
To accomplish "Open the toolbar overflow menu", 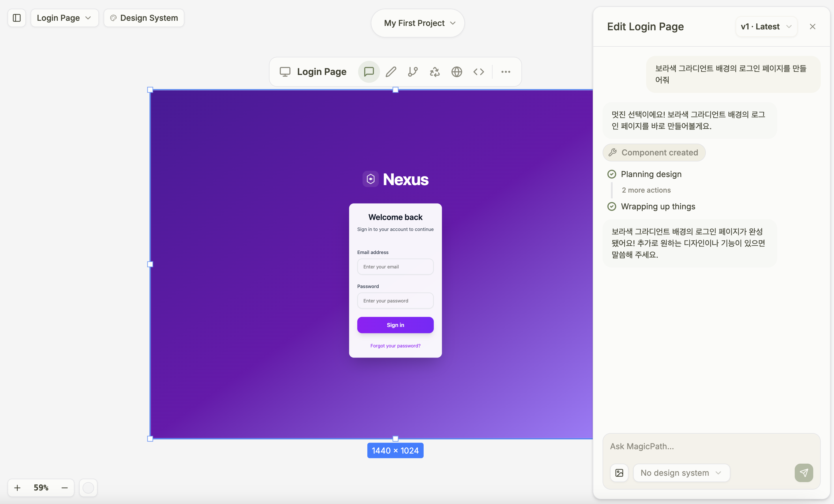I will click(x=506, y=72).
